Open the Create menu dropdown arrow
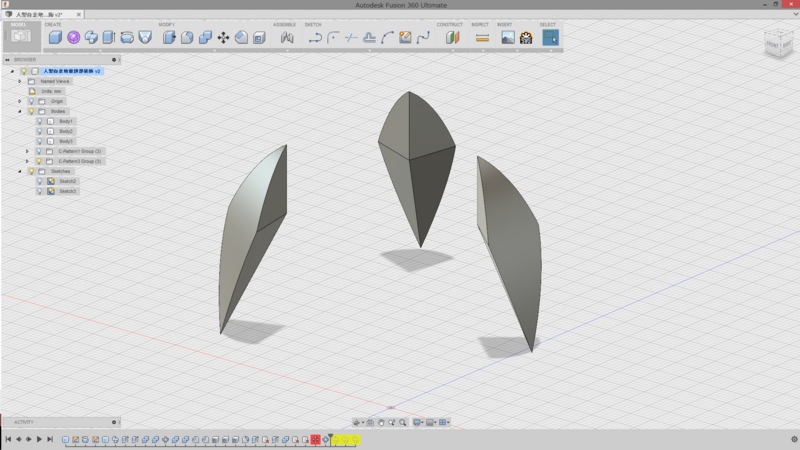The image size is (800, 450). (100, 51)
